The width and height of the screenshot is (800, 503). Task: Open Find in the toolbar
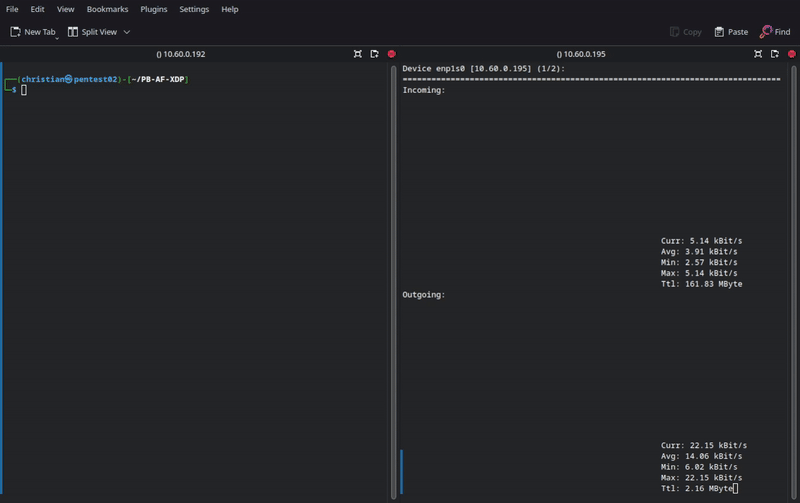point(775,32)
